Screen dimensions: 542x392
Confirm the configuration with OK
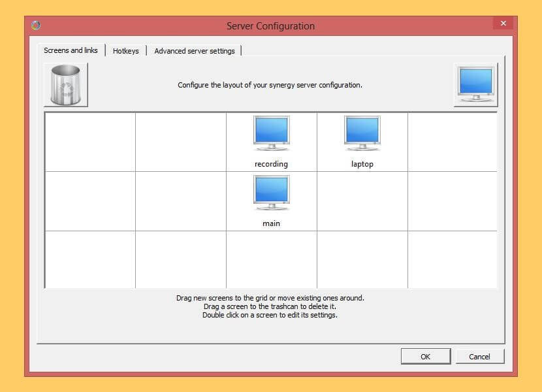tap(425, 356)
